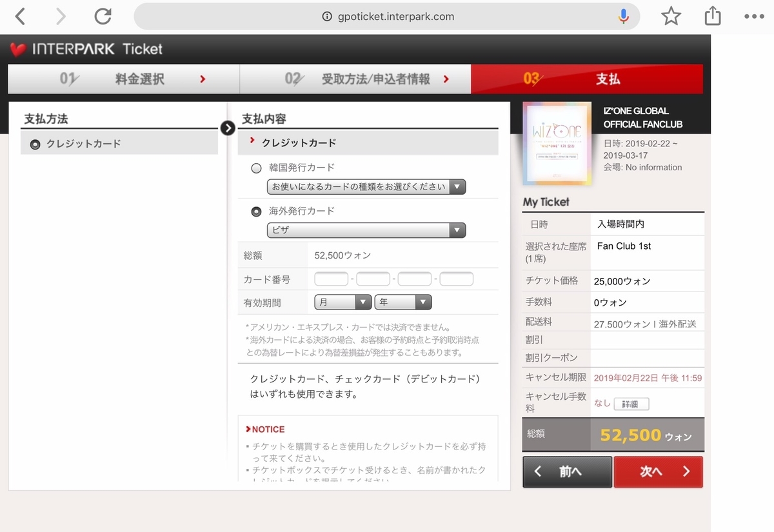Click the fourth card number field

tap(457, 279)
